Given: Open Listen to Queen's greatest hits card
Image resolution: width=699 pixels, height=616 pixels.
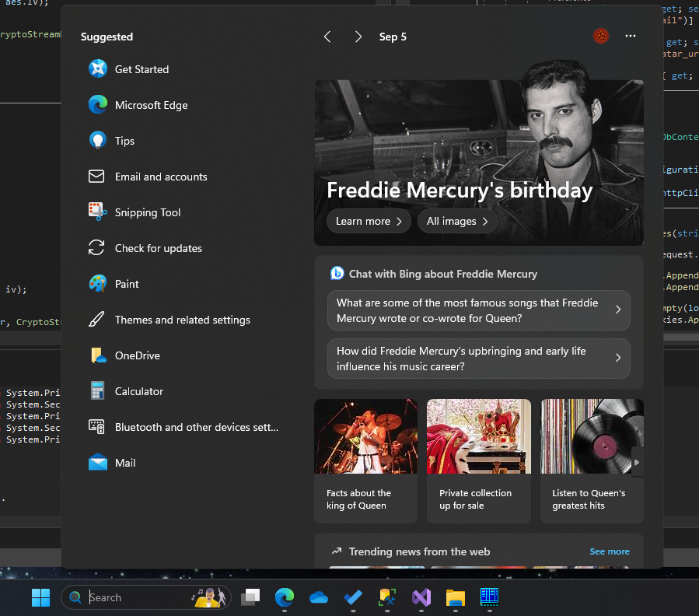Looking at the screenshot, I should (592, 460).
